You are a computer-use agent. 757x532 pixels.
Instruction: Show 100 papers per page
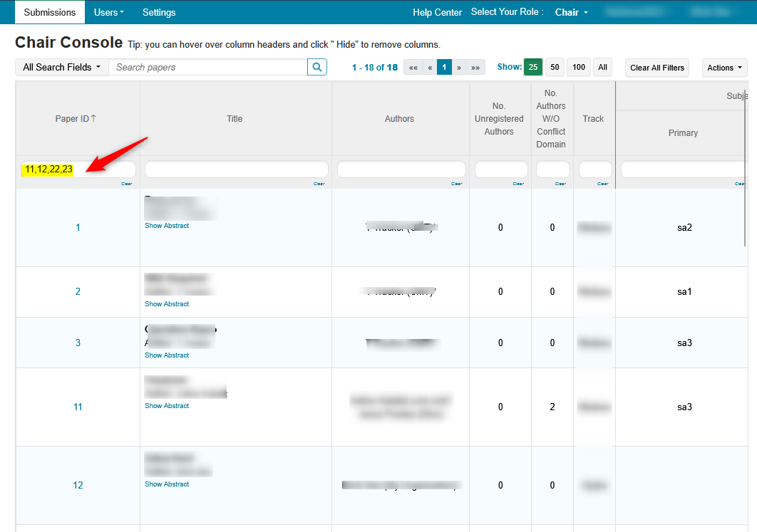(579, 67)
